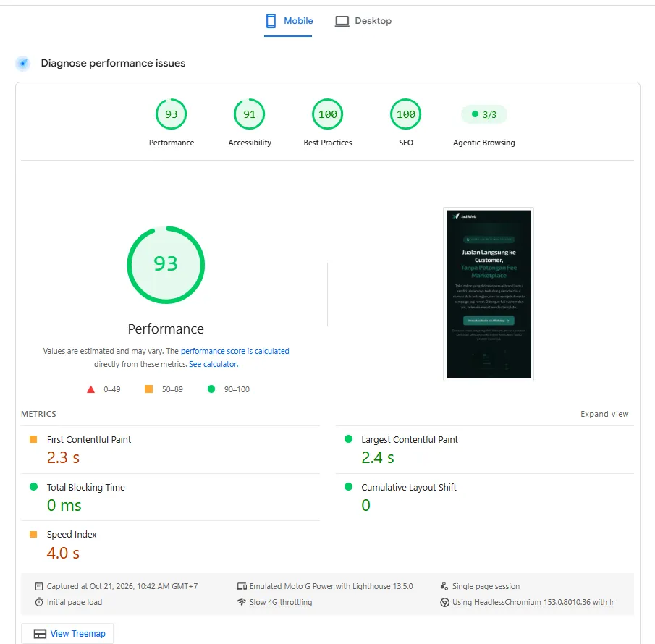The height and width of the screenshot is (644, 655).
Task: Click the orange square 50–89 legend icon
Action: (148, 389)
